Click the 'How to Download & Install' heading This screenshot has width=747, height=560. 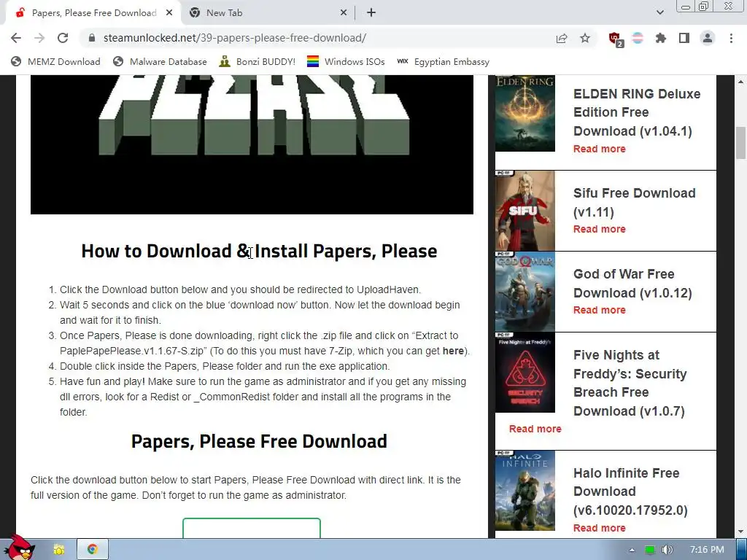click(x=259, y=251)
